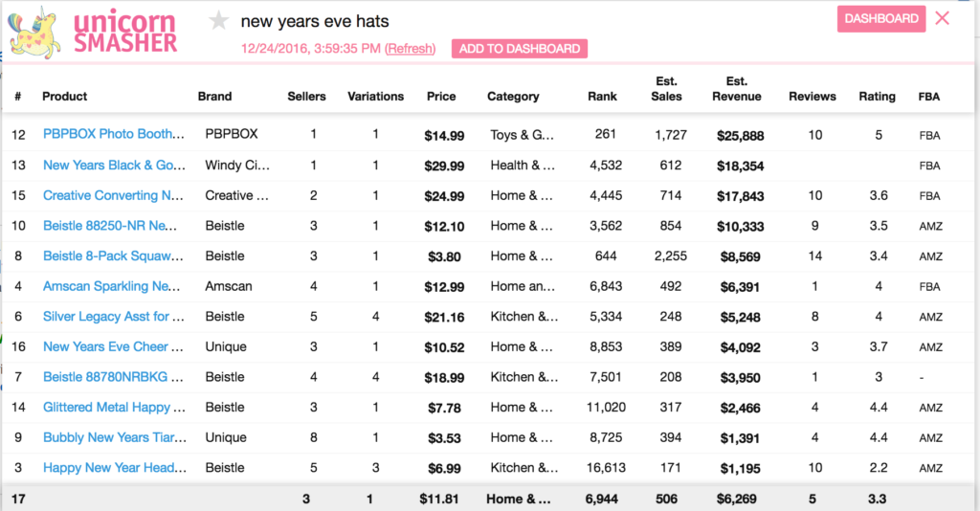The height and width of the screenshot is (511, 980).
Task: Open Beistle 8-Pack Squaw... product link
Action: [113, 256]
